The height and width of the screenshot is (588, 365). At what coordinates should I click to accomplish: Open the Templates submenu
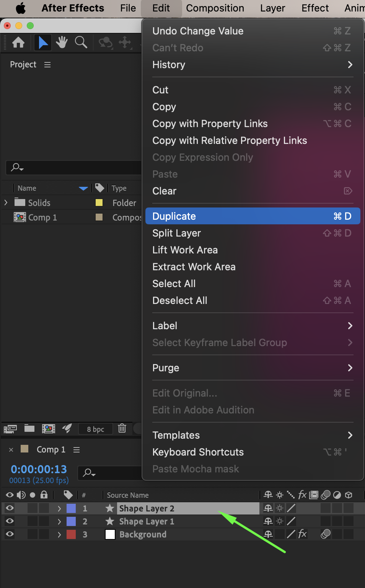pos(253,435)
